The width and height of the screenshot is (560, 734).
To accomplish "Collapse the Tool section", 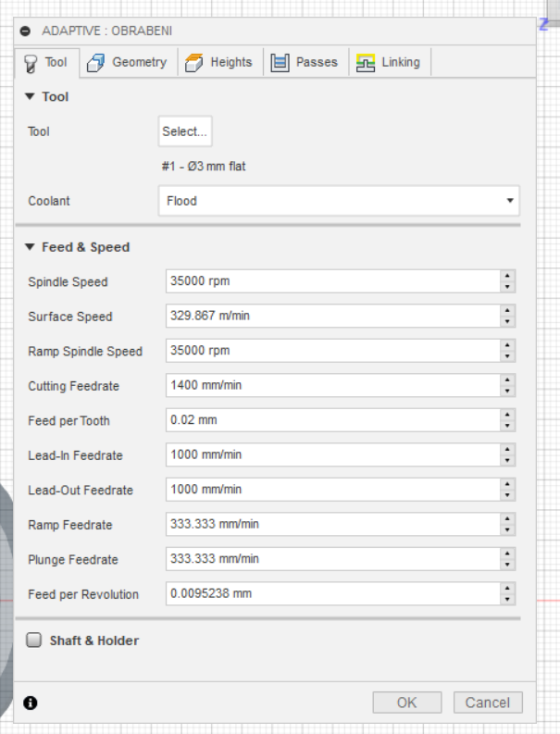I will coord(30,96).
